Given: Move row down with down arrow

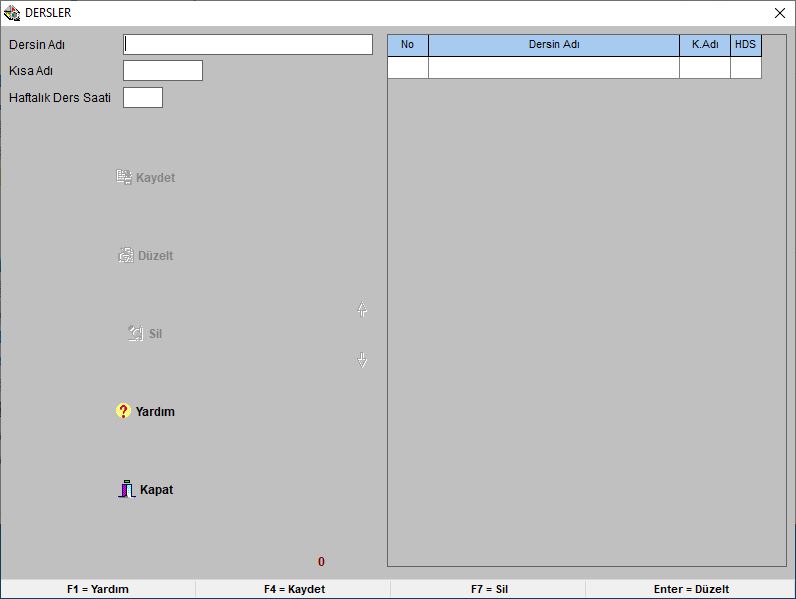Looking at the screenshot, I should click(x=362, y=360).
